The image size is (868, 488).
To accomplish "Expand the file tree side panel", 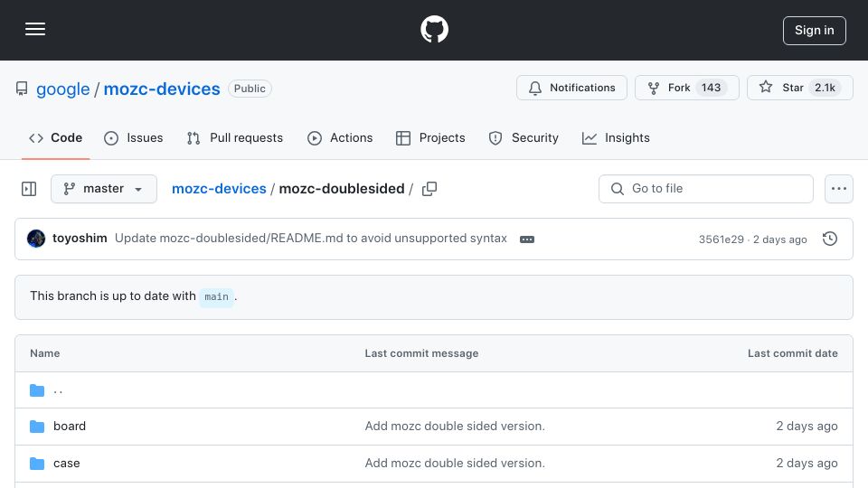I will pos(29,189).
